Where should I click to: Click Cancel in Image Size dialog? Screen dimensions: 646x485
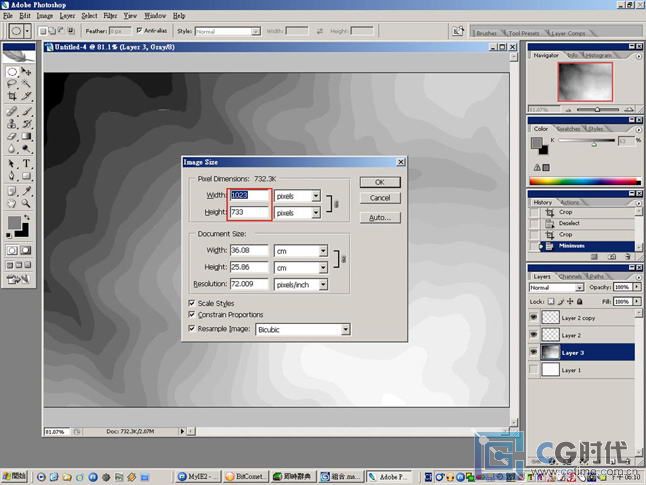[x=380, y=198]
